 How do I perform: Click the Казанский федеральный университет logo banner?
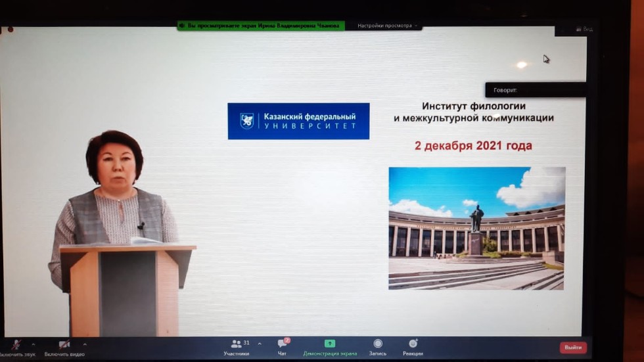(298, 121)
